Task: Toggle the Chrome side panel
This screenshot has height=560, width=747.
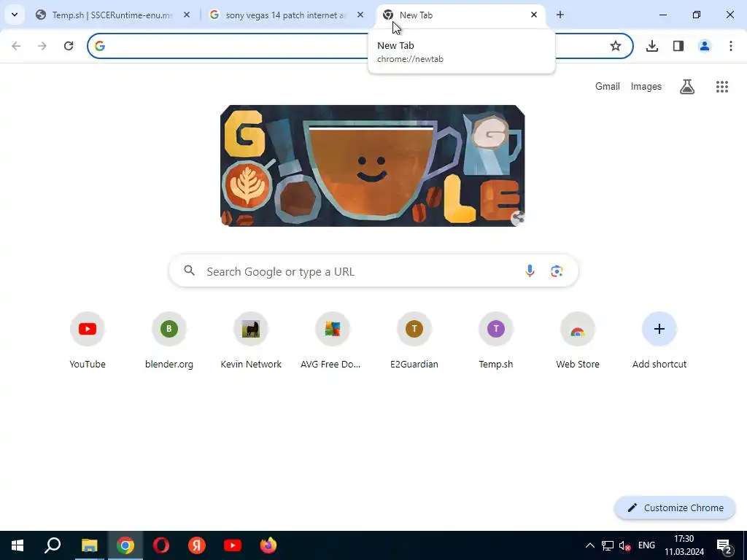Action: [x=678, y=46]
